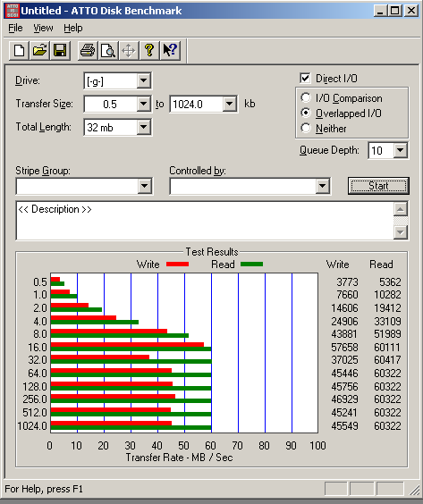Click the New document toolbar icon
The image size is (423, 504).
coord(19,50)
